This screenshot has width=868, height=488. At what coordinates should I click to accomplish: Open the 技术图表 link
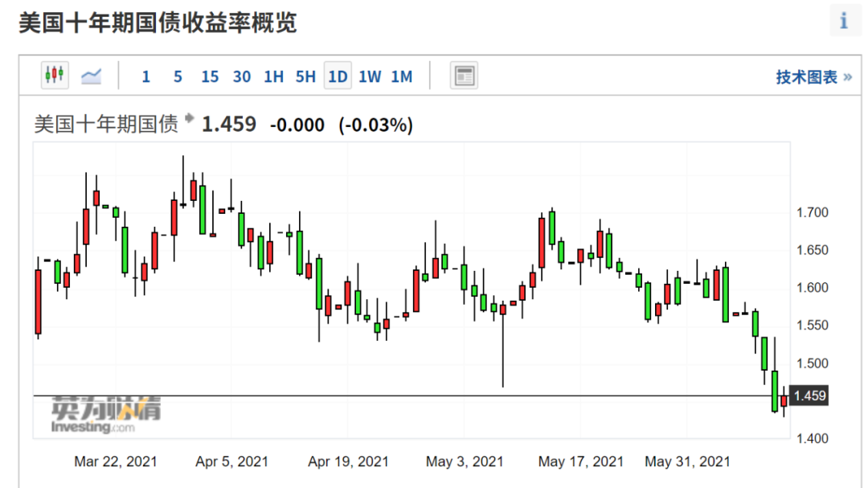[x=813, y=77]
